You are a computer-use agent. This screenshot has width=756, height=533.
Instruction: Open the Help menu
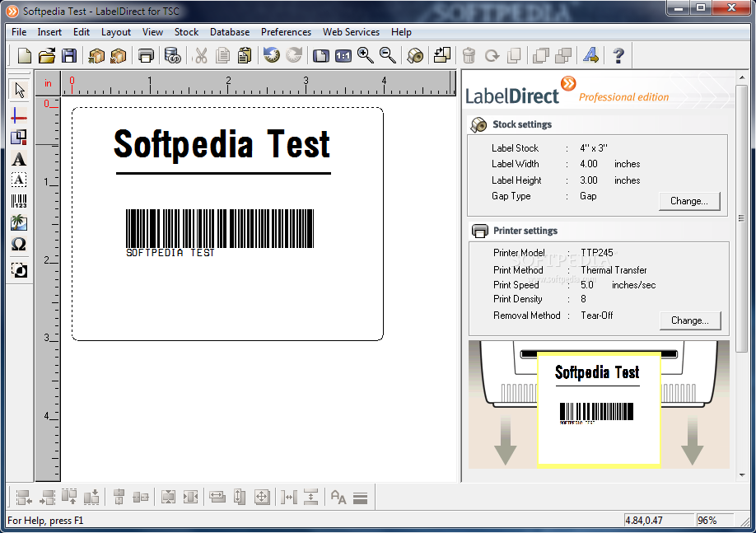point(401,32)
